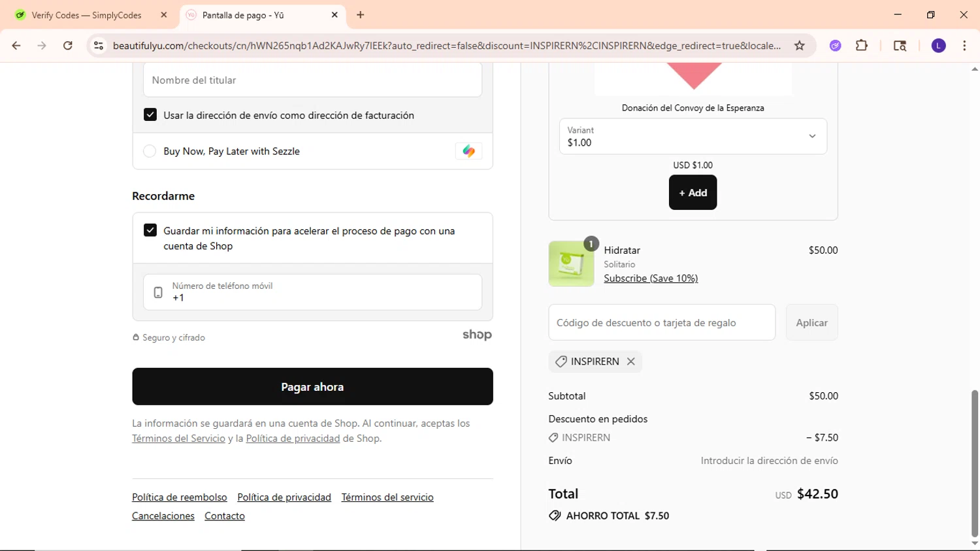Open Términos del servicio footer link

pos(387,497)
